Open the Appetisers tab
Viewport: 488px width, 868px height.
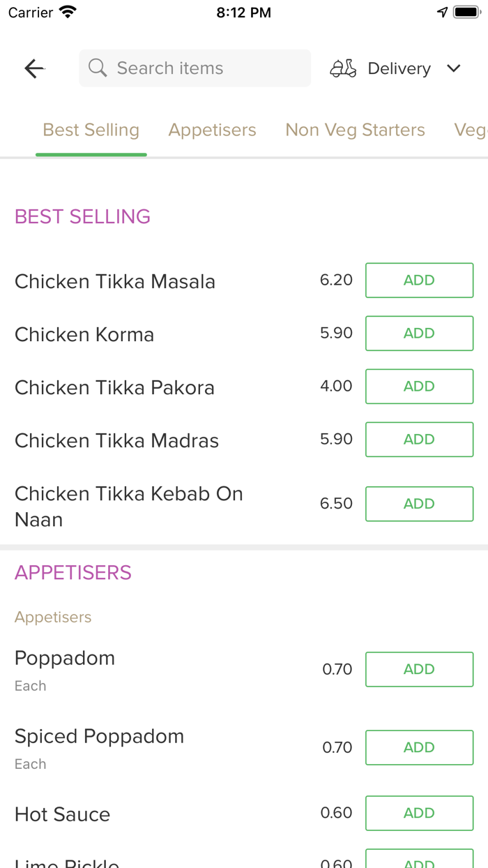tap(213, 130)
